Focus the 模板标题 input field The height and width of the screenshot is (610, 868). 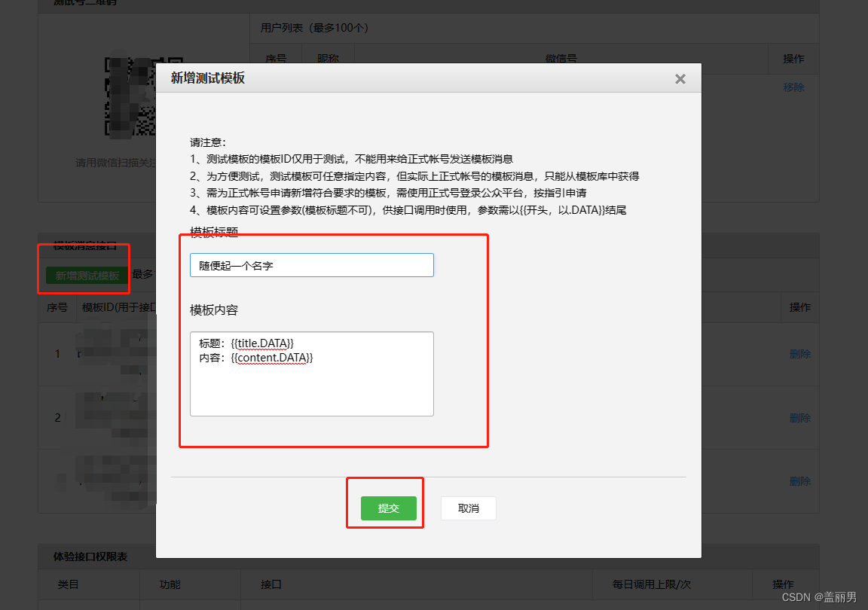click(312, 265)
